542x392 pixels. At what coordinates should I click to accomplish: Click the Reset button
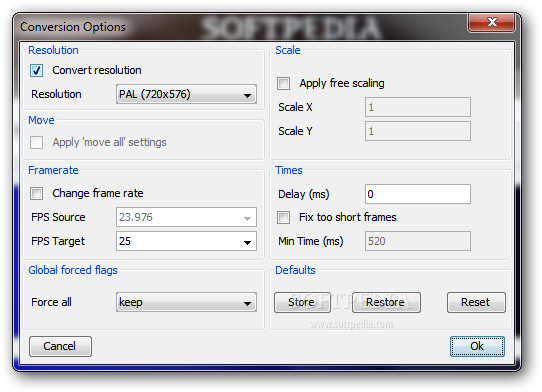pos(476,302)
